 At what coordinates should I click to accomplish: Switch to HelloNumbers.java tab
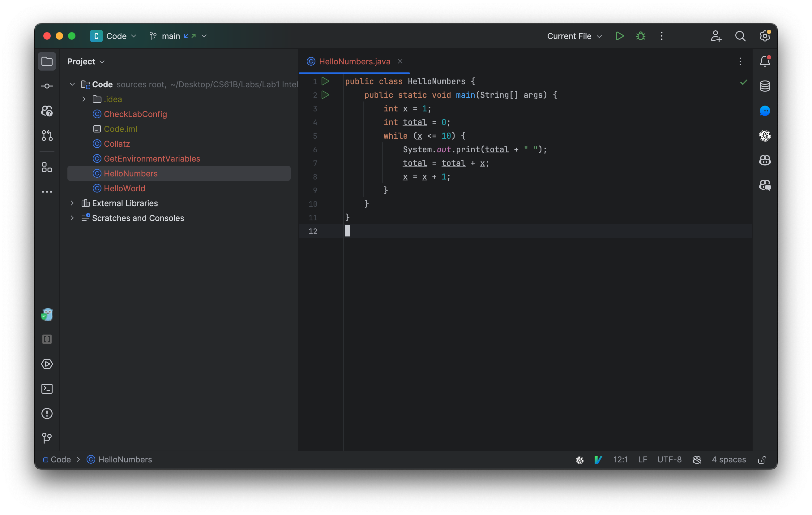click(354, 61)
